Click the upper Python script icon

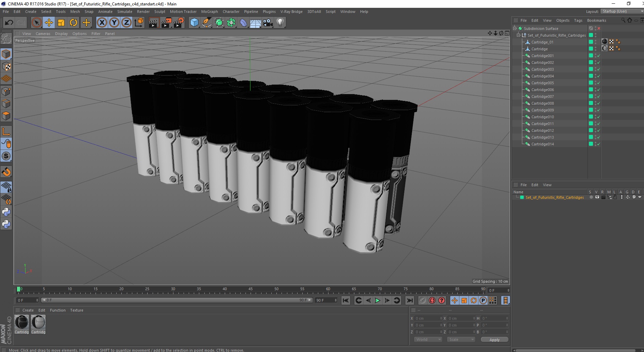tap(6, 212)
